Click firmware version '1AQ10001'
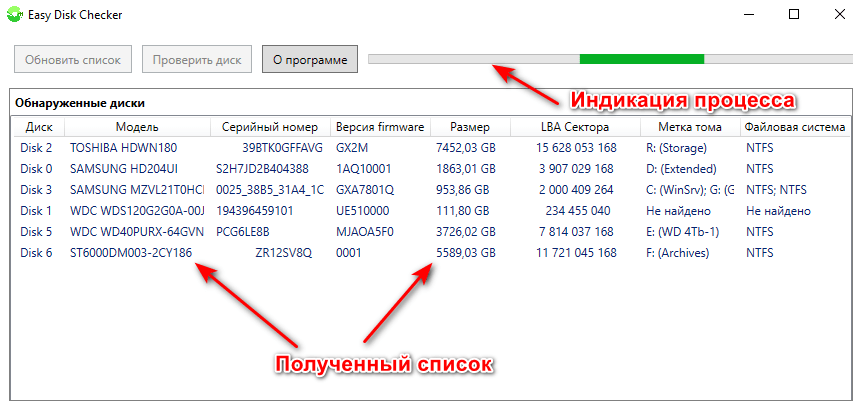This screenshot has height=411, width=862. click(362, 169)
